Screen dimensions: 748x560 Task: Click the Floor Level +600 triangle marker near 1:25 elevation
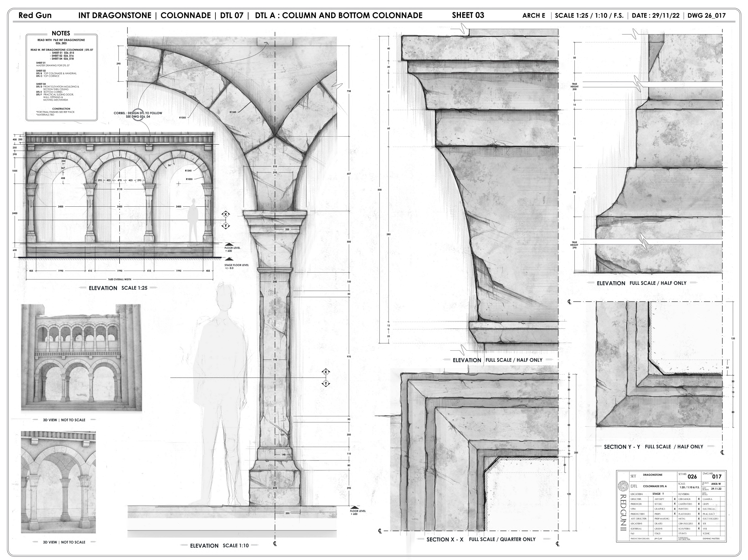[x=229, y=244]
